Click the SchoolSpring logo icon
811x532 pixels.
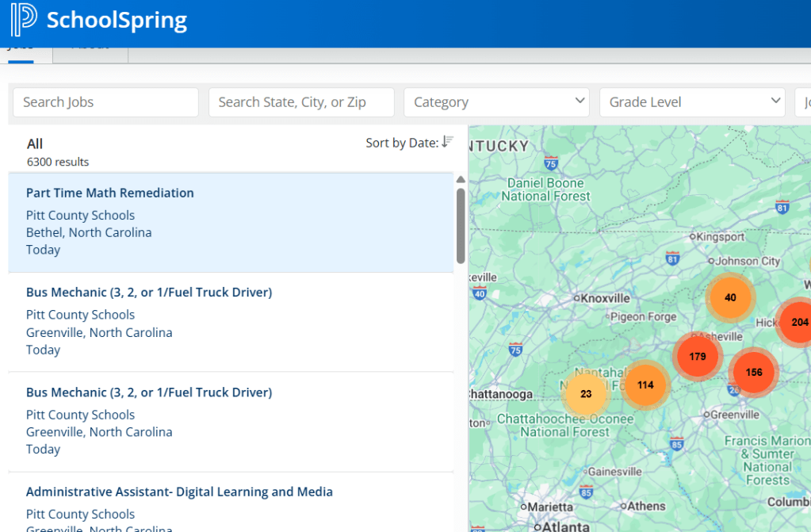pyautogui.click(x=24, y=20)
